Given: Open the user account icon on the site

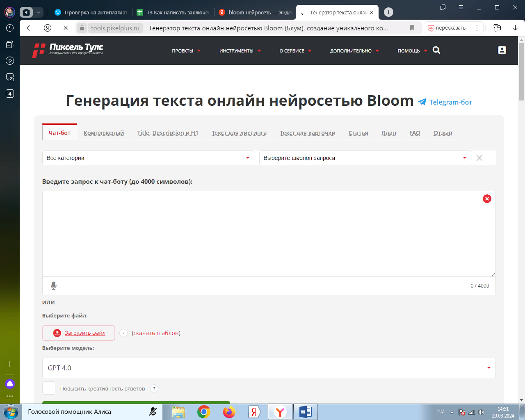Looking at the screenshot, I should 502,50.
